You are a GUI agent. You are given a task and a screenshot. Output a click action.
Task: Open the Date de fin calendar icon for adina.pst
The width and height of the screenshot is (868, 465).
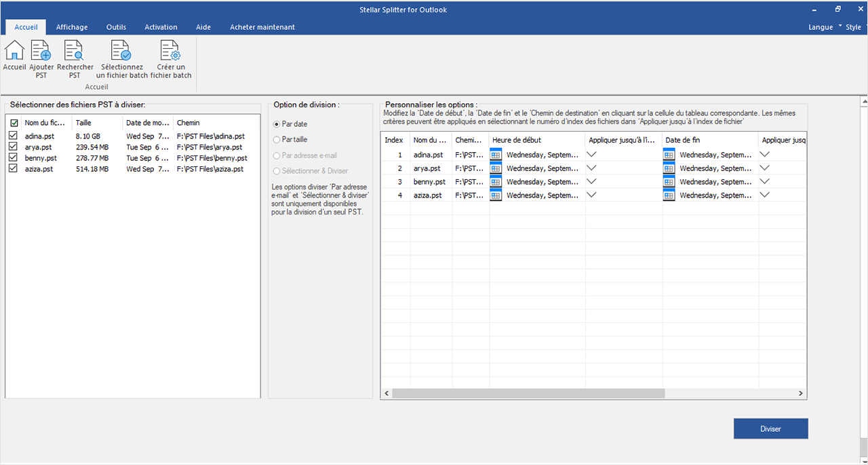pyautogui.click(x=669, y=155)
